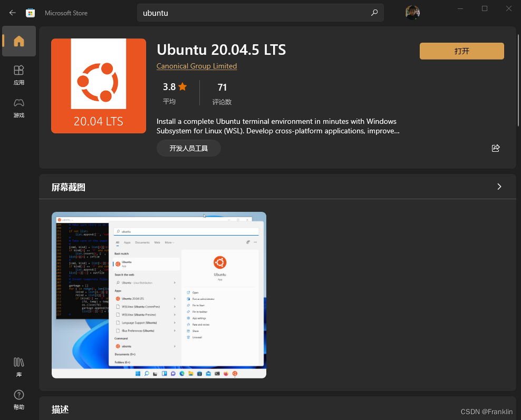
Task: Click the search magnifier icon
Action: [374, 12]
